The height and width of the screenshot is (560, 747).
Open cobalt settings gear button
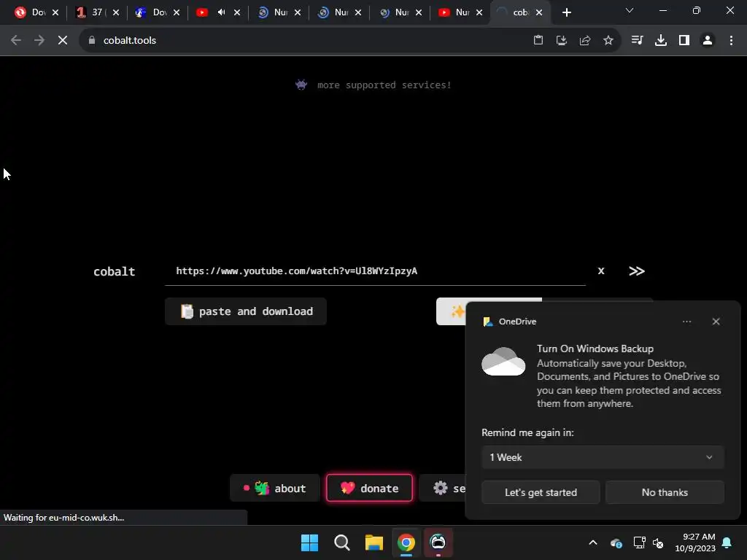pos(442,488)
